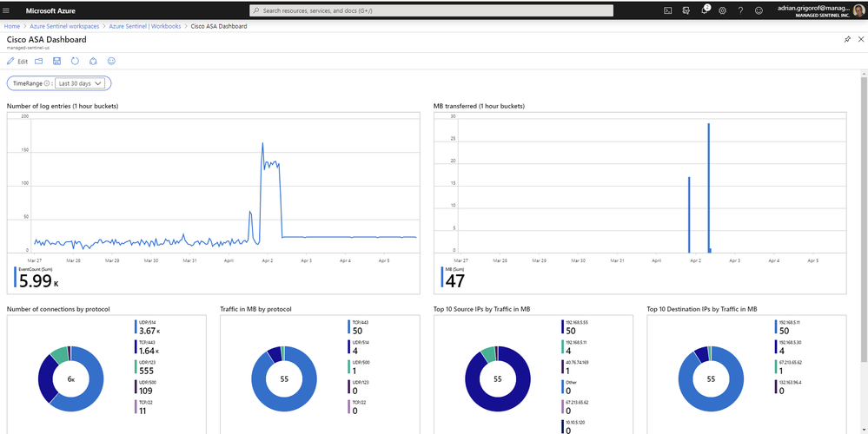This screenshot has width=868, height=434.
Task: Click the adrian.grigorof account name
Action: (813, 8)
